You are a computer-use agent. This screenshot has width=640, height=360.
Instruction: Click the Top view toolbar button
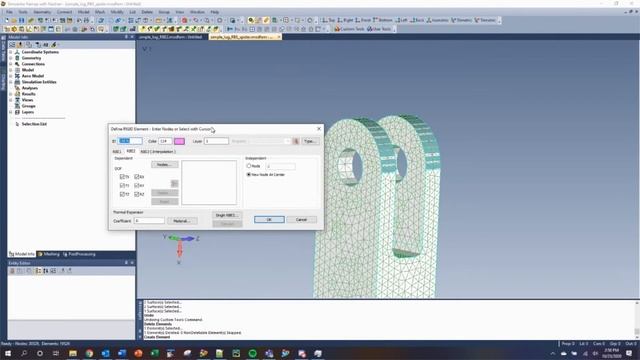click(328, 20)
